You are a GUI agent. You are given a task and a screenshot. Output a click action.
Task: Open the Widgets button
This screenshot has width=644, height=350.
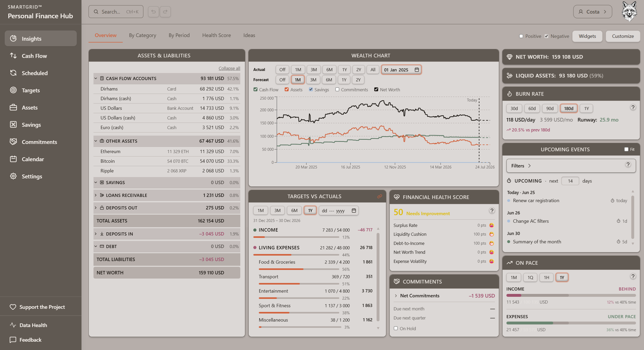click(x=587, y=36)
